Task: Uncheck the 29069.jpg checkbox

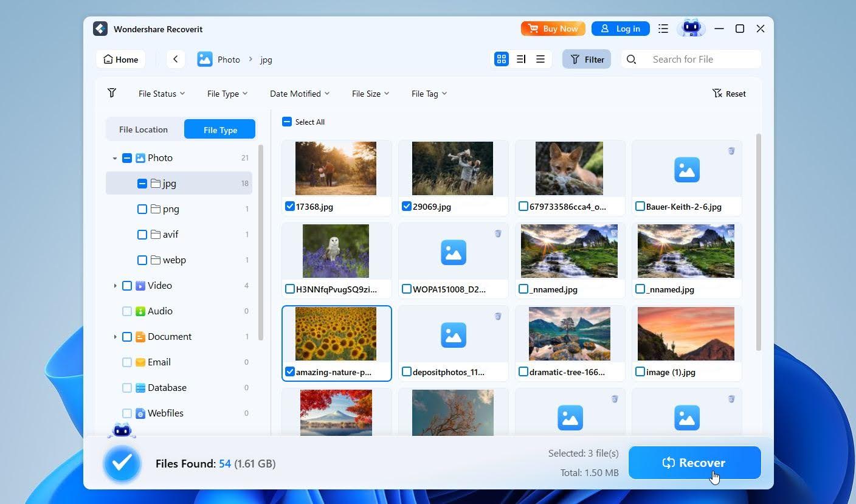Action: pos(407,207)
